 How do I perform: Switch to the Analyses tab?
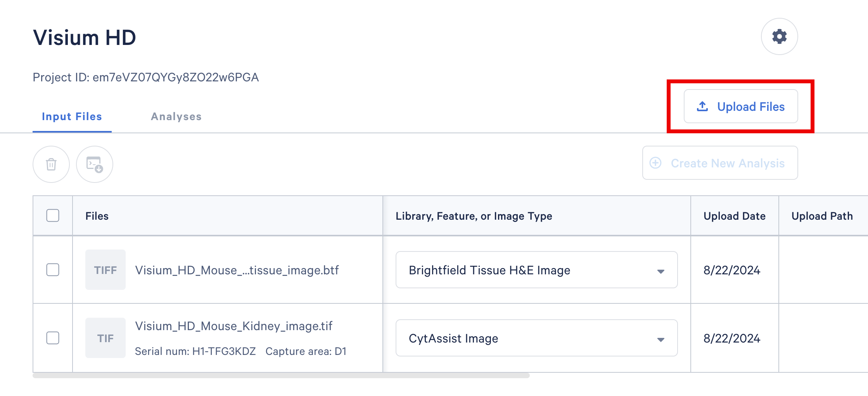pos(176,117)
